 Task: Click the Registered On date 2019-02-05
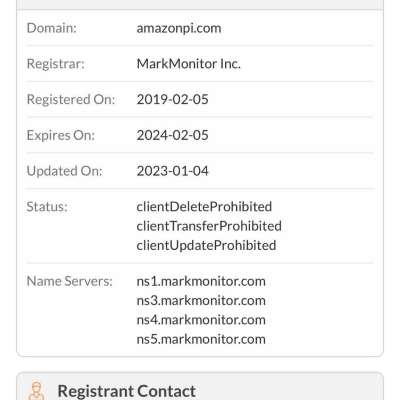(172, 99)
